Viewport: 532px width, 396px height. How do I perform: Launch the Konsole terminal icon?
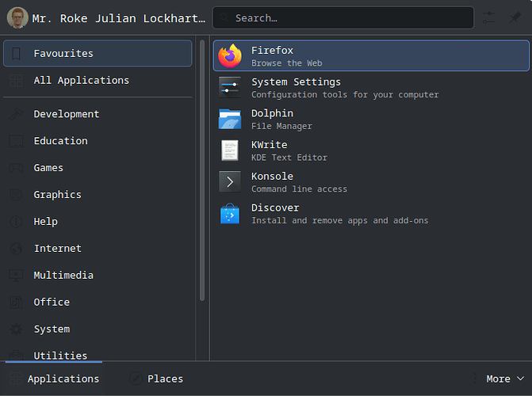pos(230,181)
